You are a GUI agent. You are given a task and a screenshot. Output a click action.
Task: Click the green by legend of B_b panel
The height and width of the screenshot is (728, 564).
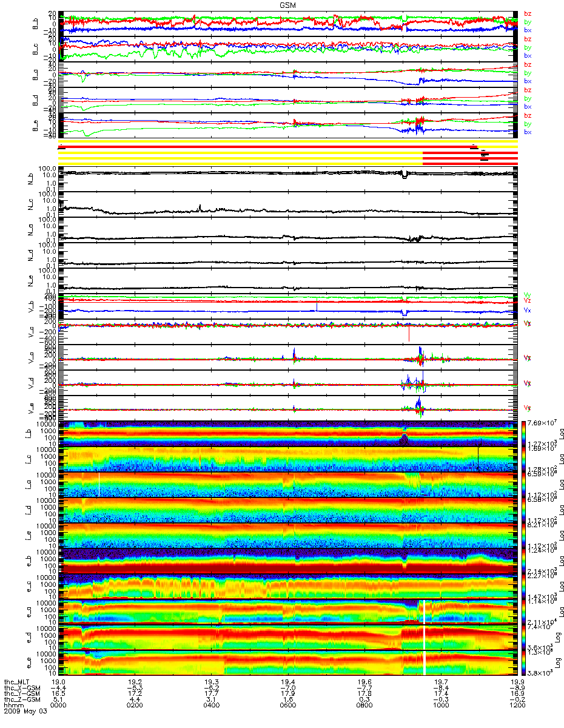(527, 22)
